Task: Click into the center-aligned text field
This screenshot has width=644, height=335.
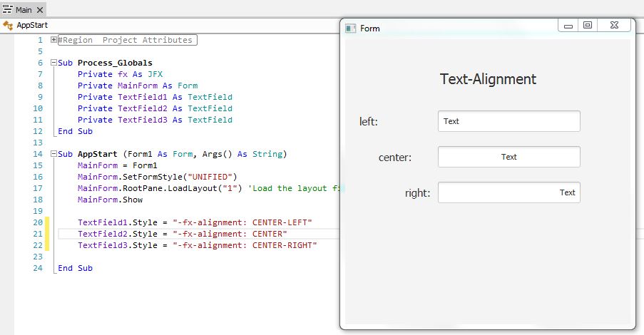Action: click(x=508, y=157)
